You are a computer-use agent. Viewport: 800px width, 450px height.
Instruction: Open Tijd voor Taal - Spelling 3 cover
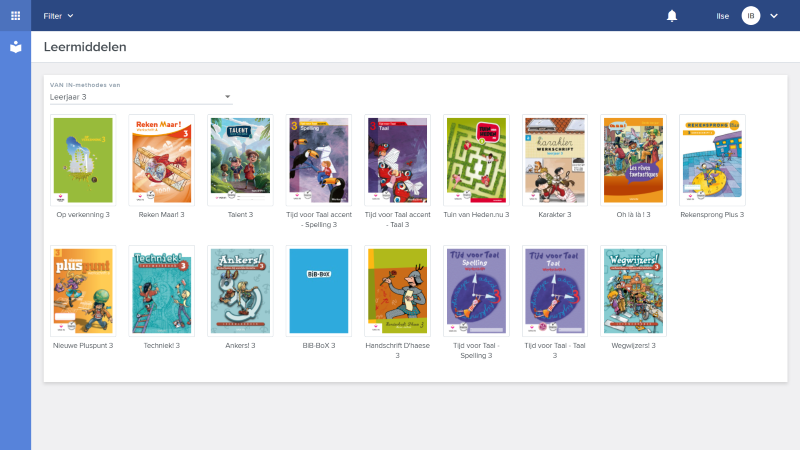point(476,291)
